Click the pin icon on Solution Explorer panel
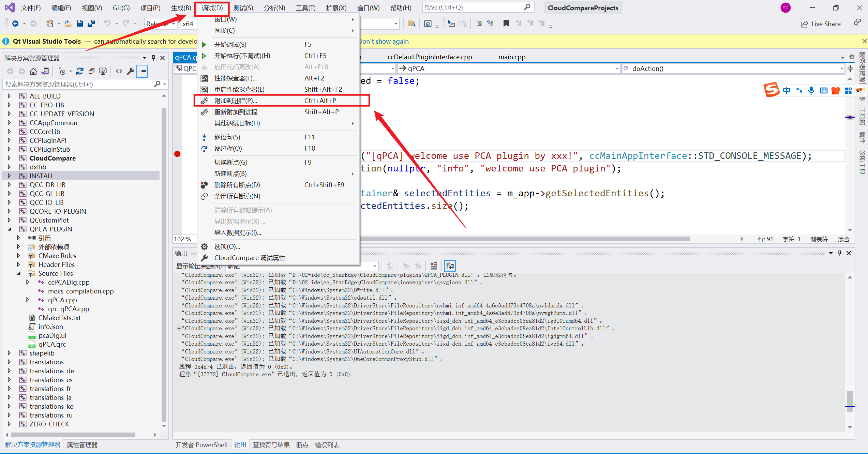This screenshot has width=868, height=454. pos(153,58)
